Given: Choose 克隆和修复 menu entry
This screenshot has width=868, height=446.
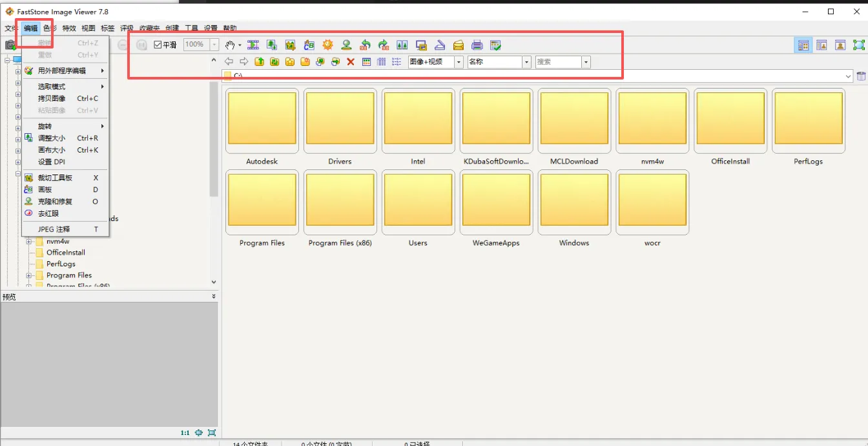Looking at the screenshot, I should (65, 201).
